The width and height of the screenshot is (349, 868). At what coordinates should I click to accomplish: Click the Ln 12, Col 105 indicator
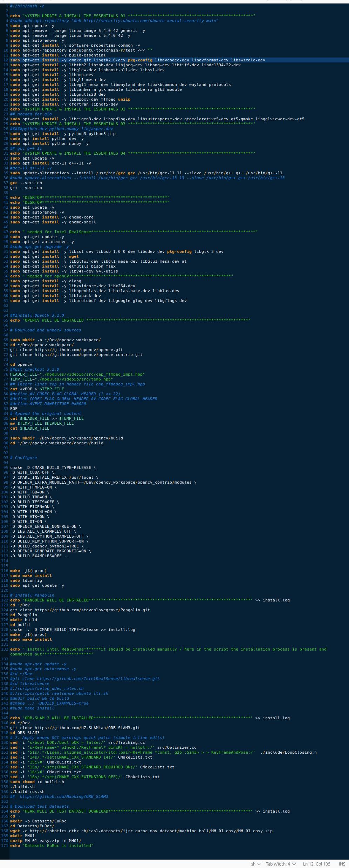[316, 864]
